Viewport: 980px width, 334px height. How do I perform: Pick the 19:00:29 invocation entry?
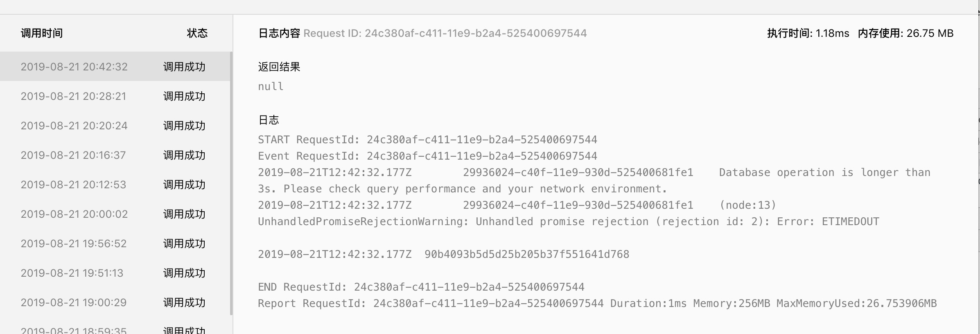(74, 302)
